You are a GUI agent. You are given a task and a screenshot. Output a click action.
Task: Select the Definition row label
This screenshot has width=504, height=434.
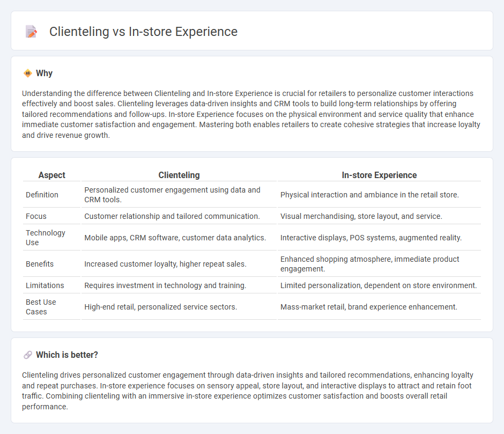42,195
